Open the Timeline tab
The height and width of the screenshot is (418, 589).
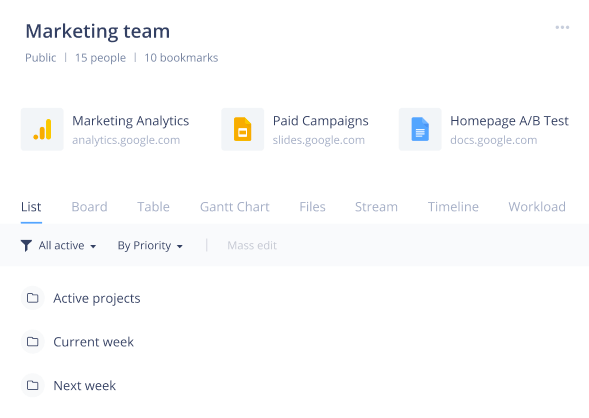(x=453, y=207)
